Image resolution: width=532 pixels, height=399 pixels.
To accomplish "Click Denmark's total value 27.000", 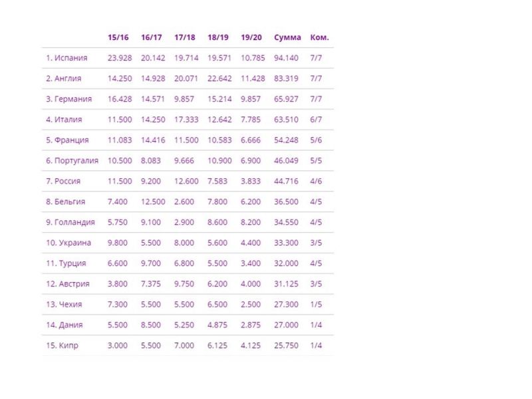I will (286, 325).
